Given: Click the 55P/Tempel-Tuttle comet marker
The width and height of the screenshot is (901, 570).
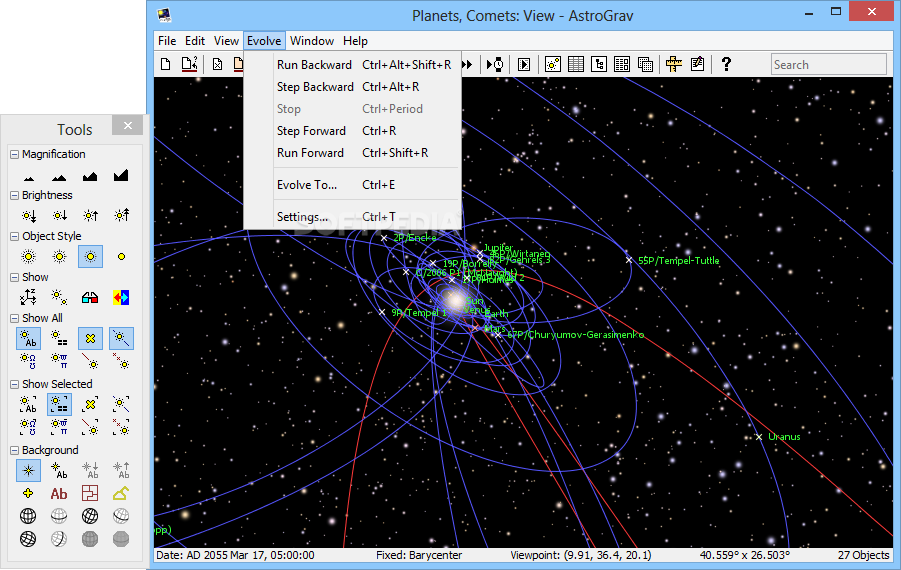Looking at the screenshot, I should [x=629, y=260].
